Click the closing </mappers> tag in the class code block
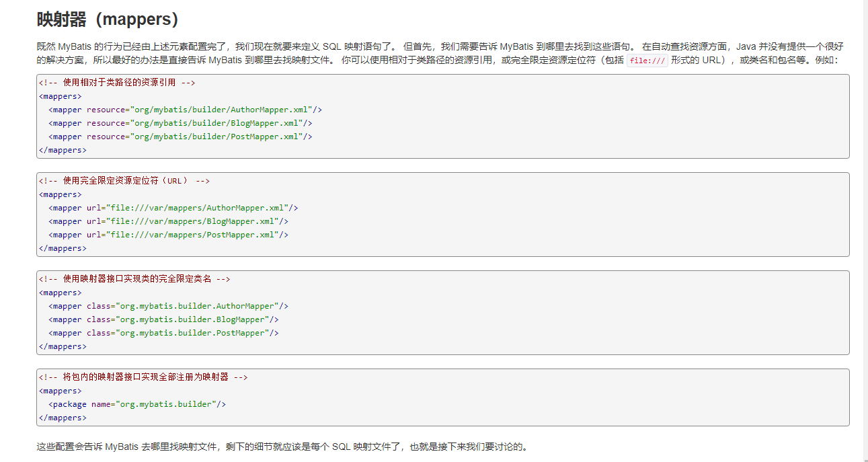This screenshot has width=868, height=462. pos(63,346)
